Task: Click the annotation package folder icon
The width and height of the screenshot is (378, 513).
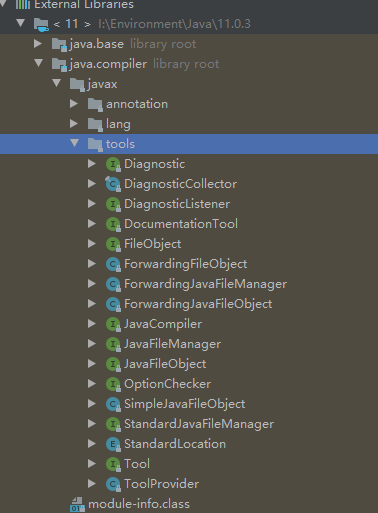Action: coord(95,104)
